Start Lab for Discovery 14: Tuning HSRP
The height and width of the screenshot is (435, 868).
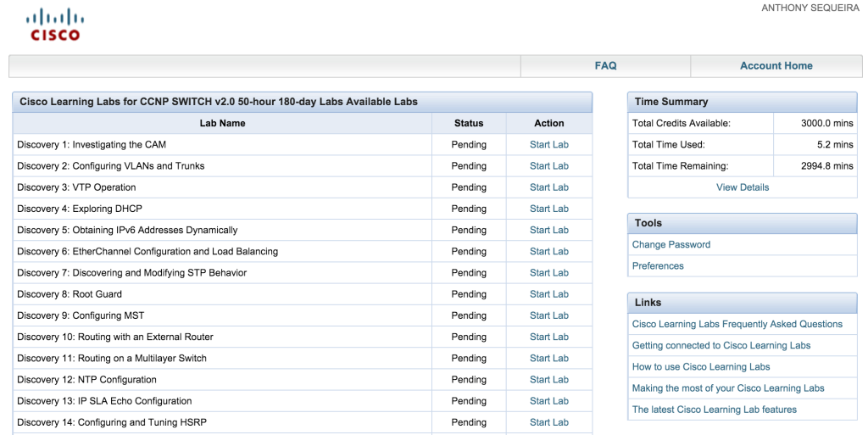[x=548, y=423]
